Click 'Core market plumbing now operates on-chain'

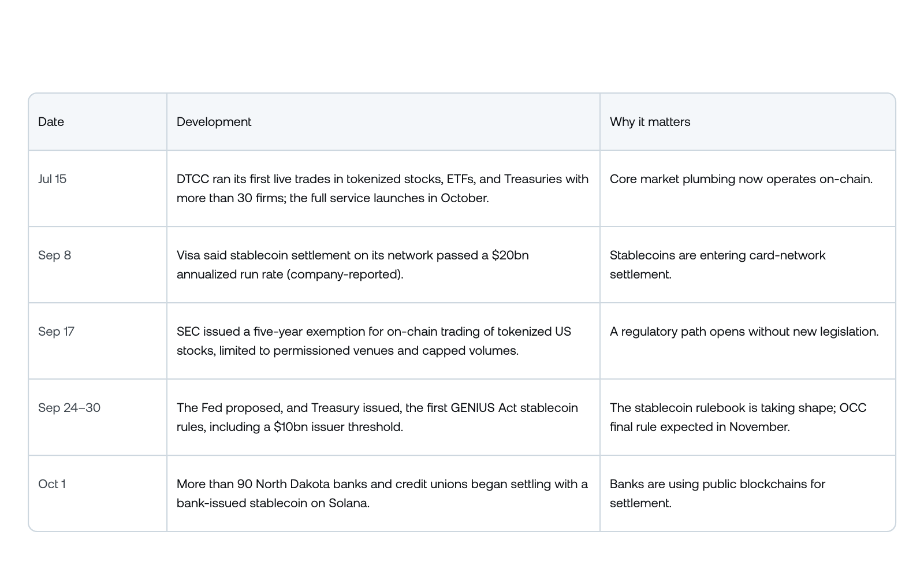tap(741, 179)
